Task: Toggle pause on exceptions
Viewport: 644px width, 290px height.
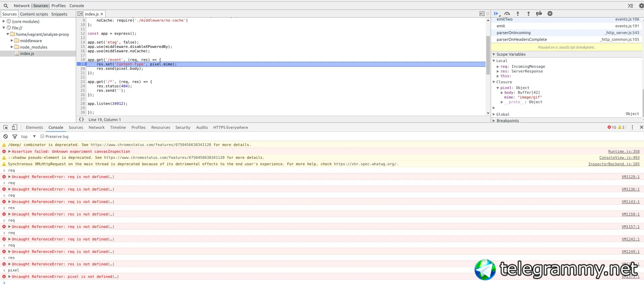Action: (x=550, y=14)
